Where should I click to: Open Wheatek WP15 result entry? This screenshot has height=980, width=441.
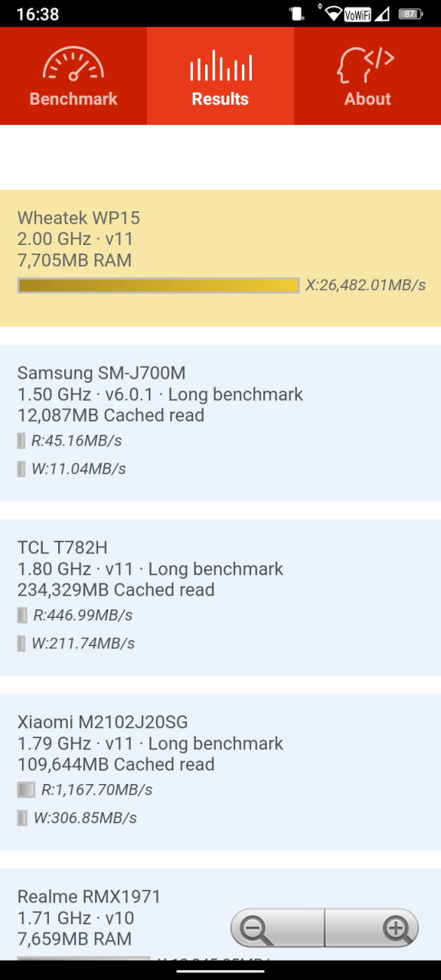click(x=220, y=258)
